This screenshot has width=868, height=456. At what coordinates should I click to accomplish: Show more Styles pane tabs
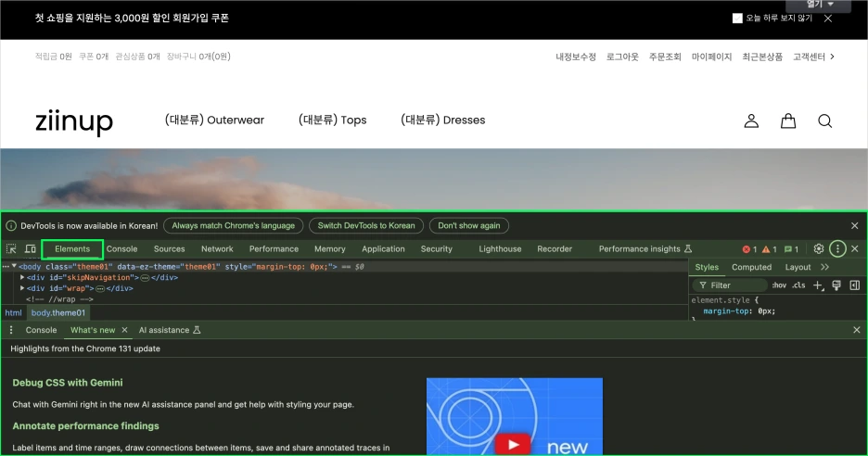click(824, 267)
